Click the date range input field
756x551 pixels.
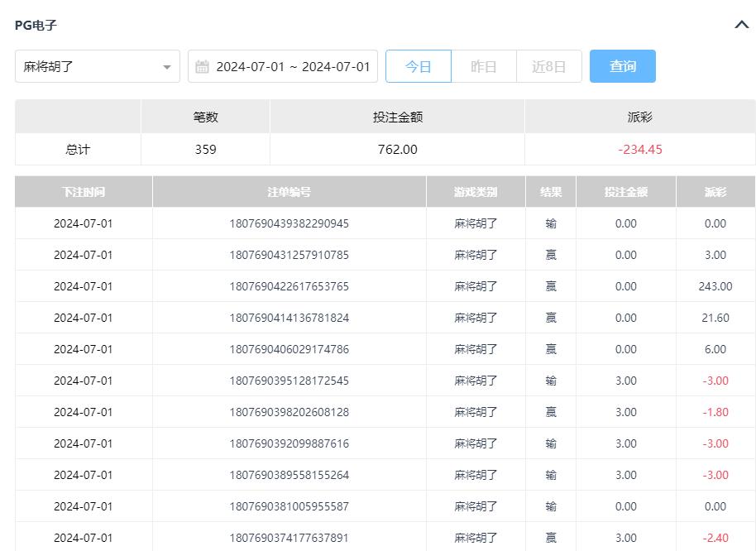click(x=293, y=66)
